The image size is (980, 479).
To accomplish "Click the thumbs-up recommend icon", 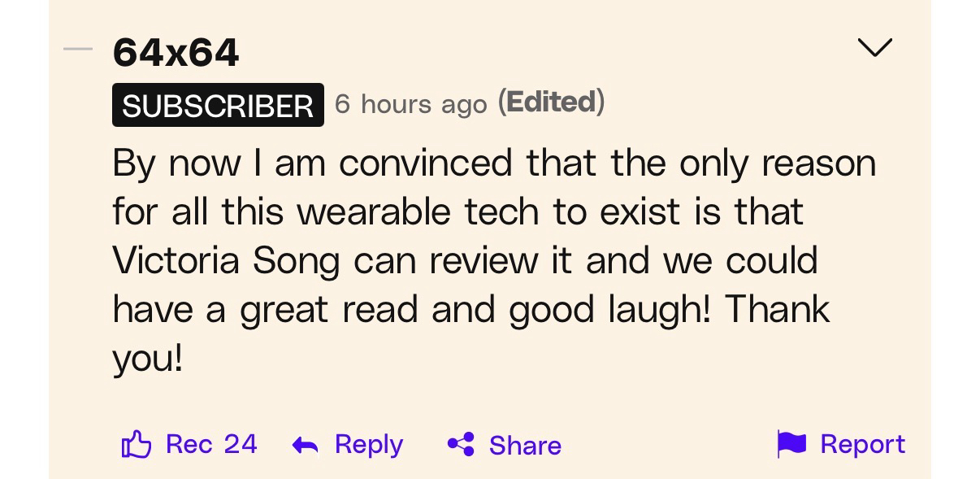I will (x=136, y=444).
